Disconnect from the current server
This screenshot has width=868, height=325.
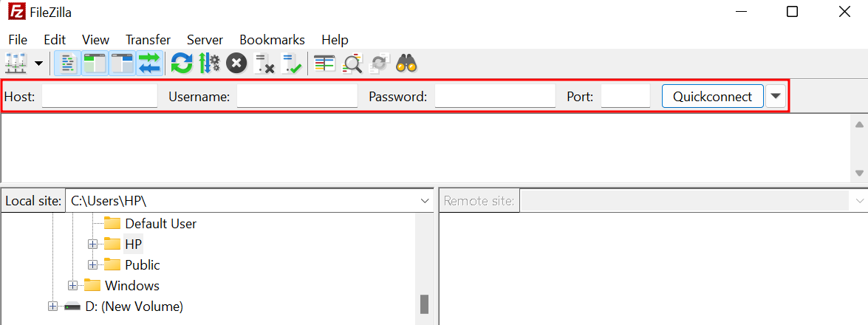(x=264, y=64)
